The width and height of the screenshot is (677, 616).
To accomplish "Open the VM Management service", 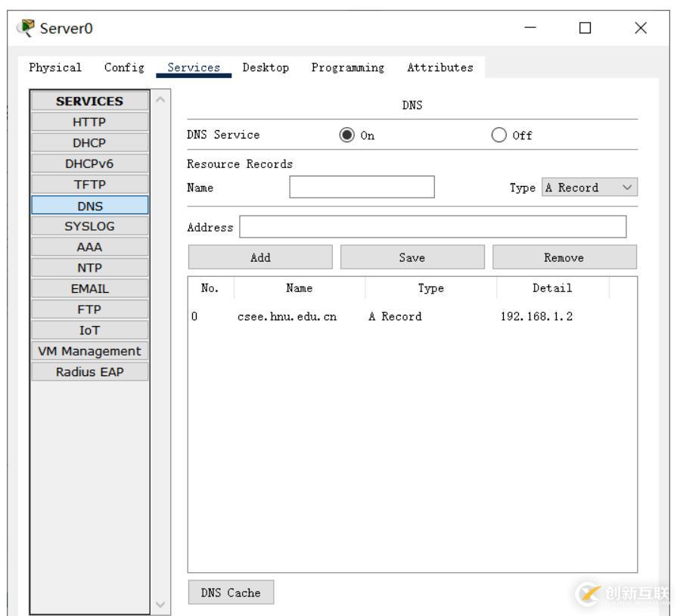I will pyautogui.click(x=90, y=351).
